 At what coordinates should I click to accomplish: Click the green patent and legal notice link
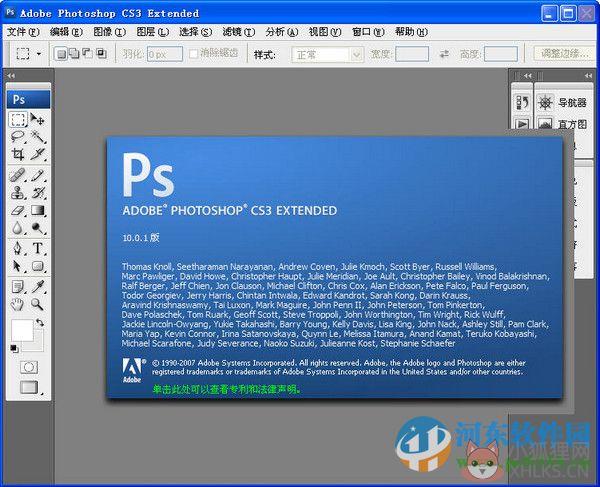pyautogui.click(x=227, y=389)
